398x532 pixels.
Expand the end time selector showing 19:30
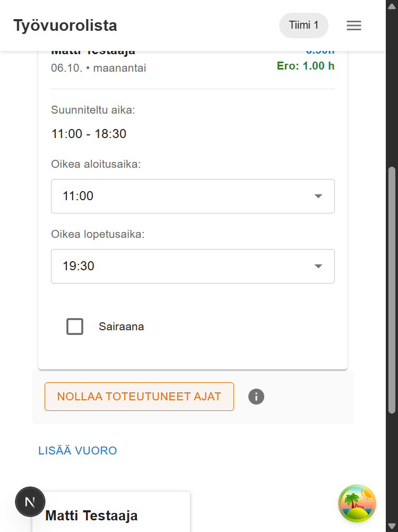193,266
